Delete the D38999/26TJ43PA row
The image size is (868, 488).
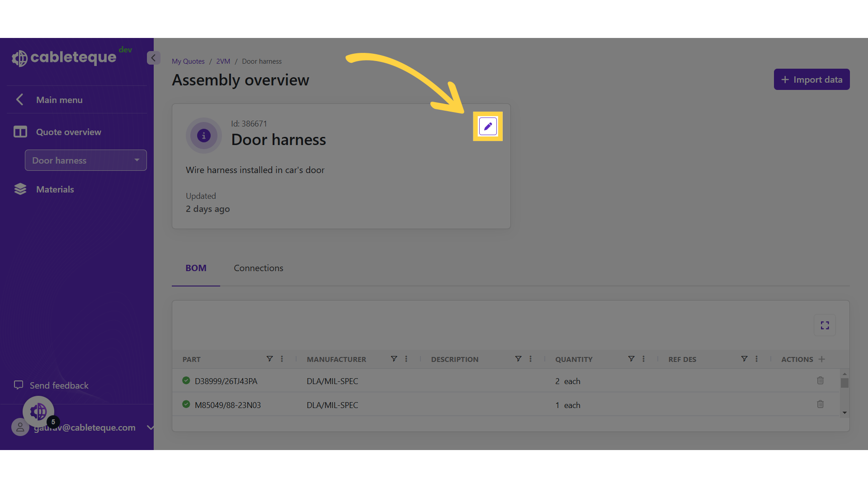pyautogui.click(x=820, y=381)
